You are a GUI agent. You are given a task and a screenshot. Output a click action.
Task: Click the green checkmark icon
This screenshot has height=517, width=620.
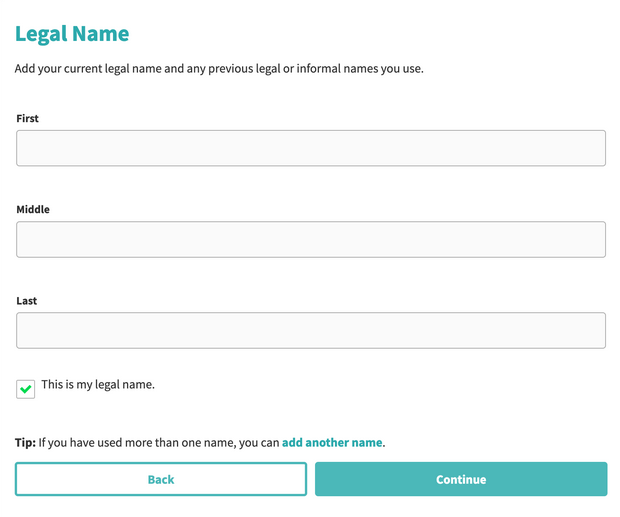[26, 388]
